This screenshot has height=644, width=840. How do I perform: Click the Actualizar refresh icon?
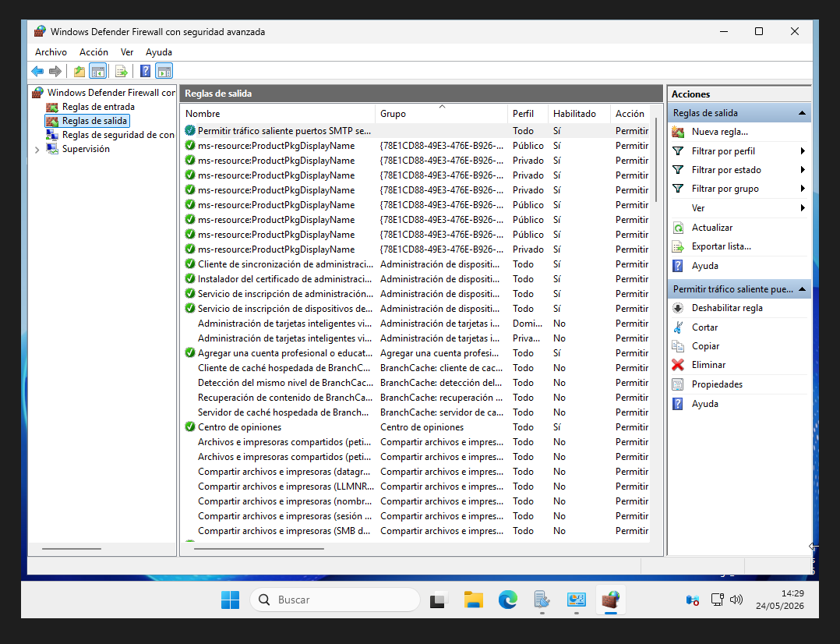click(x=678, y=228)
